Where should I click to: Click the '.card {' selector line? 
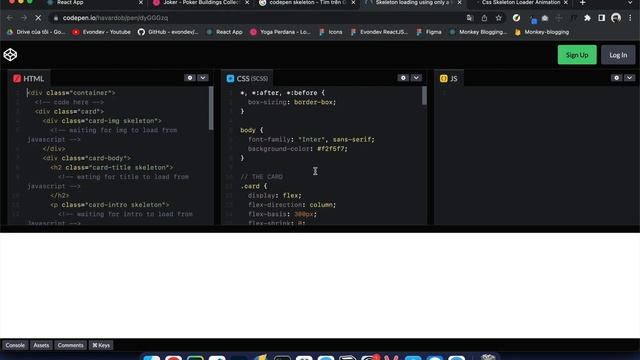pyautogui.click(x=253, y=186)
